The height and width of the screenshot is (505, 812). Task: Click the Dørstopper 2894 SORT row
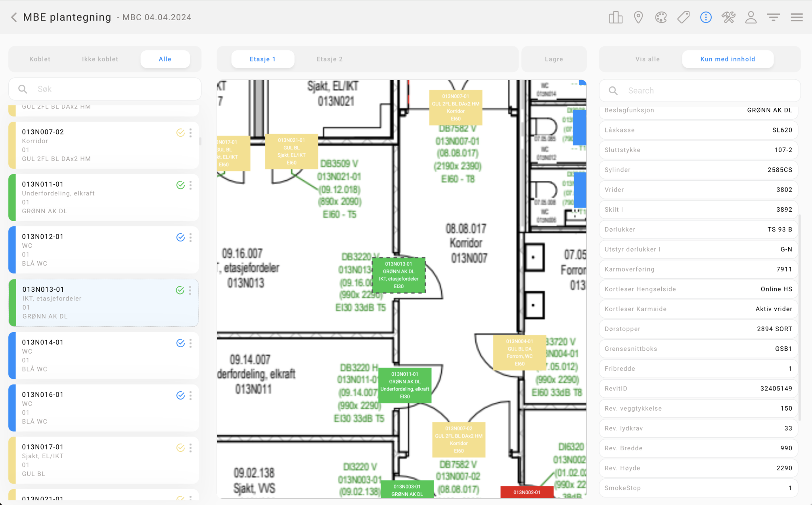[698, 329]
